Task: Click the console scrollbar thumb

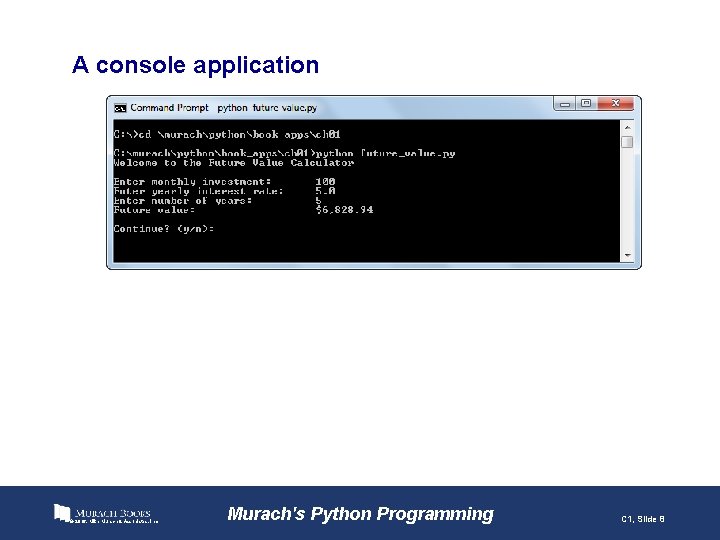Action: click(x=627, y=142)
